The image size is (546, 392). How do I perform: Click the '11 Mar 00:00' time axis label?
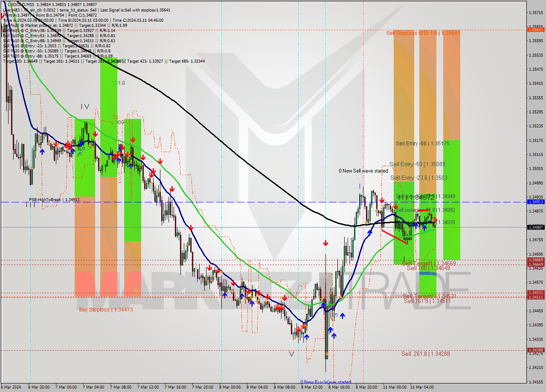click(395, 387)
